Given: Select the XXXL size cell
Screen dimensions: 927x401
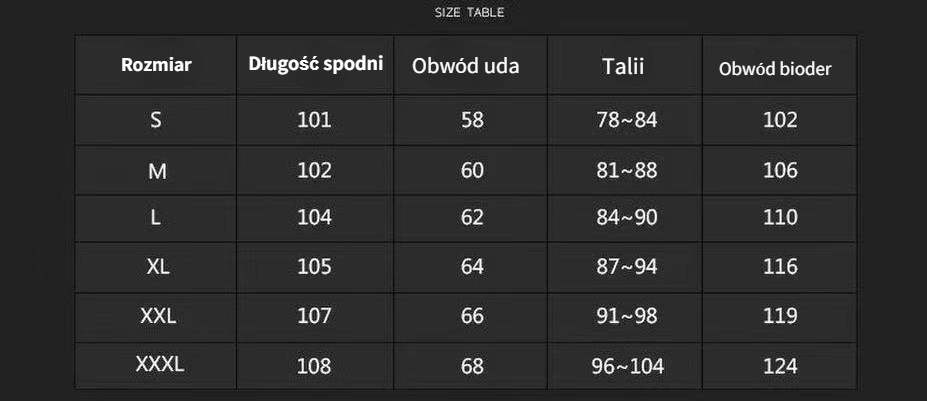Looking at the screenshot, I should (160, 364).
